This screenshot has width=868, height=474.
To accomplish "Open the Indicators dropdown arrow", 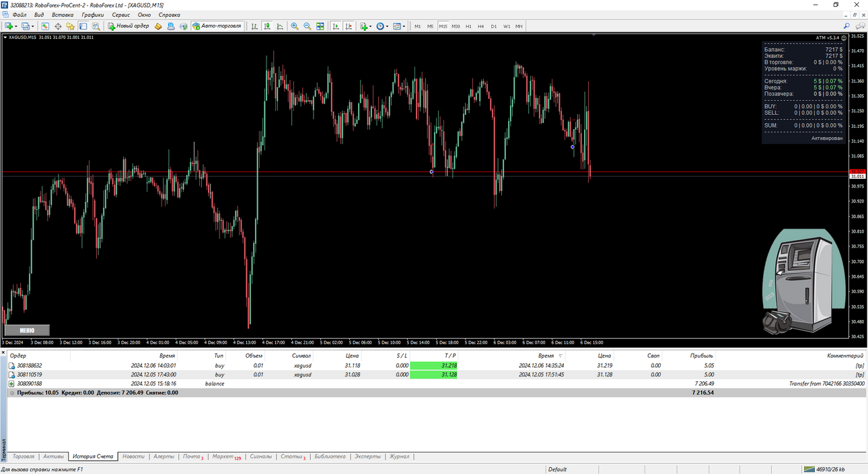I will pos(371,26).
